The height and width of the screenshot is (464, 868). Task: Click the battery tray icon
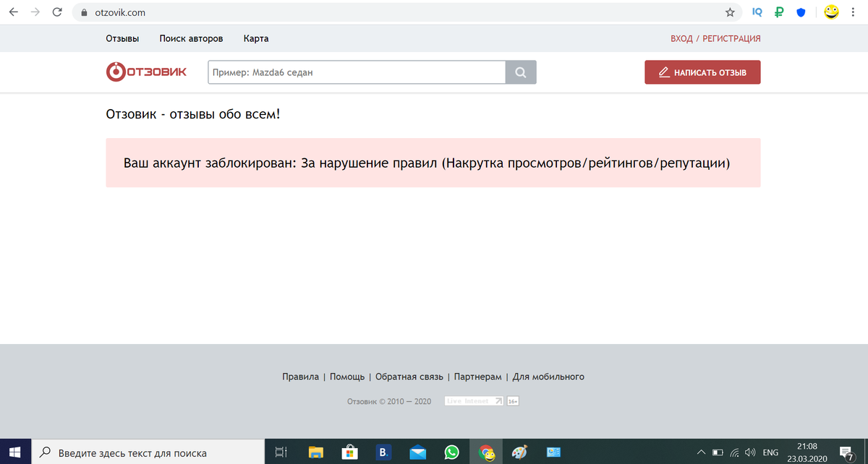coord(718,452)
